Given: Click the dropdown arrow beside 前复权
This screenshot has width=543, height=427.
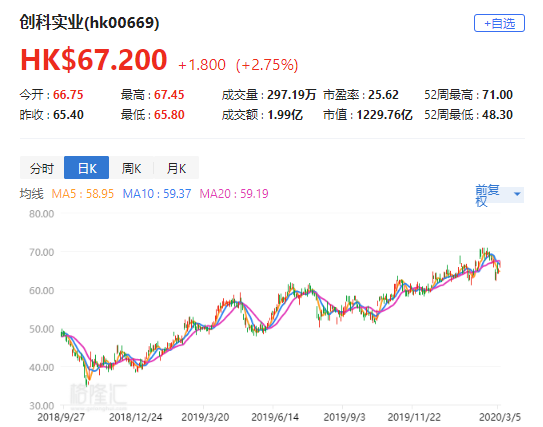Looking at the screenshot, I should pyautogui.click(x=517, y=194).
